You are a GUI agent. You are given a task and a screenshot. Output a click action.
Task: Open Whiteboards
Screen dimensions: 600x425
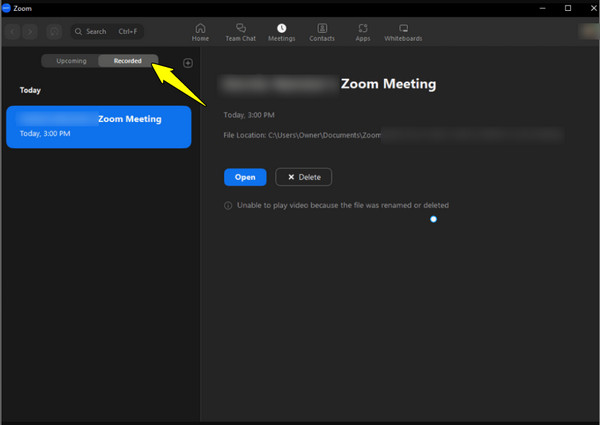[404, 32]
